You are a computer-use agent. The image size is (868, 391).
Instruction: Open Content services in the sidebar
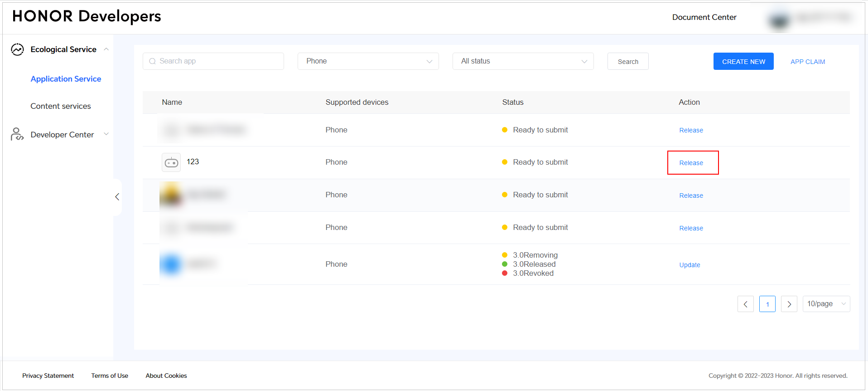pos(61,106)
